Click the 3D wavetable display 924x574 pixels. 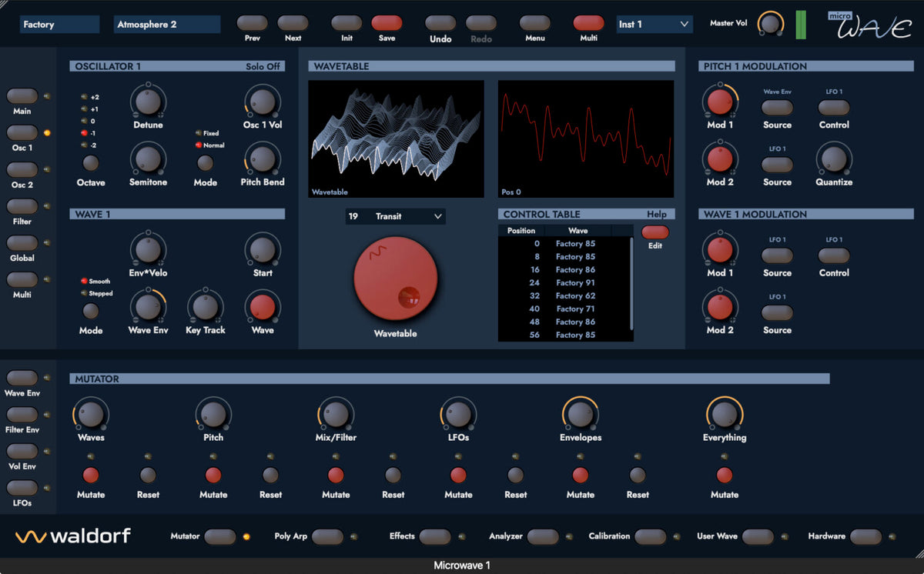(x=396, y=139)
